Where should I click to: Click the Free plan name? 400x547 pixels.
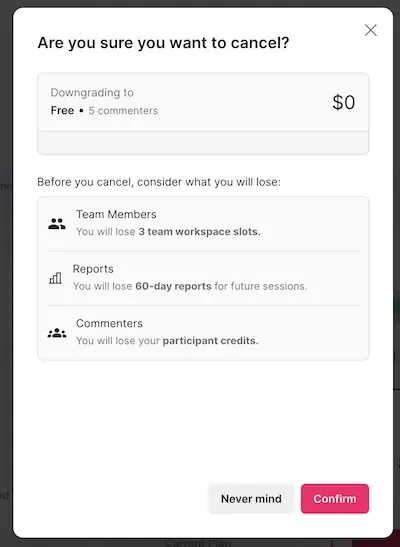pos(62,111)
